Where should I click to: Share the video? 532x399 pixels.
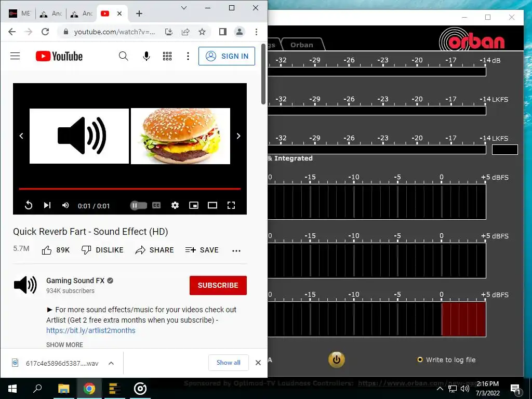point(154,250)
